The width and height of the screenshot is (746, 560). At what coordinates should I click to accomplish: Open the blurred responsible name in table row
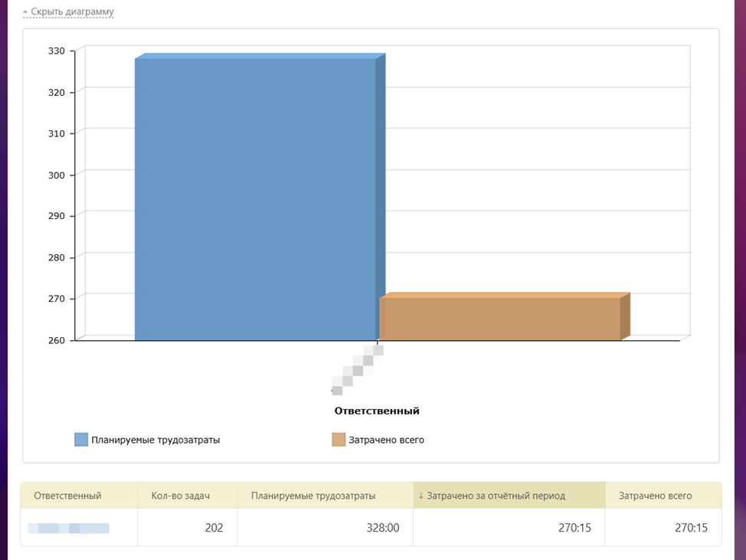(x=69, y=528)
